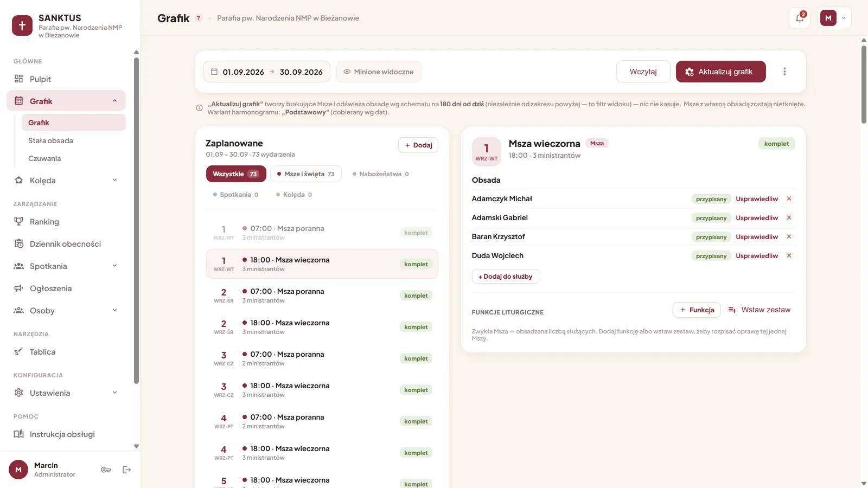Click the Wczytaj button
868x488 pixels.
coord(643,72)
